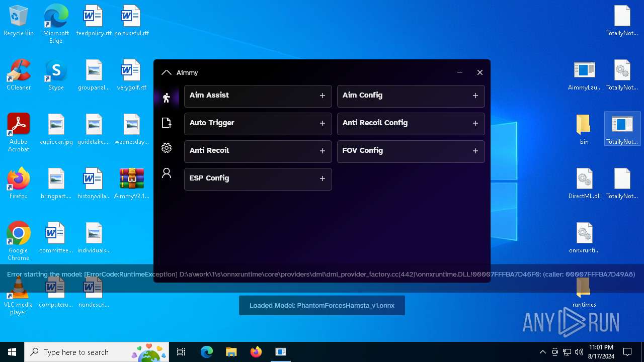Open the Windows Start menu
644x362 pixels.
[x=12, y=352]
